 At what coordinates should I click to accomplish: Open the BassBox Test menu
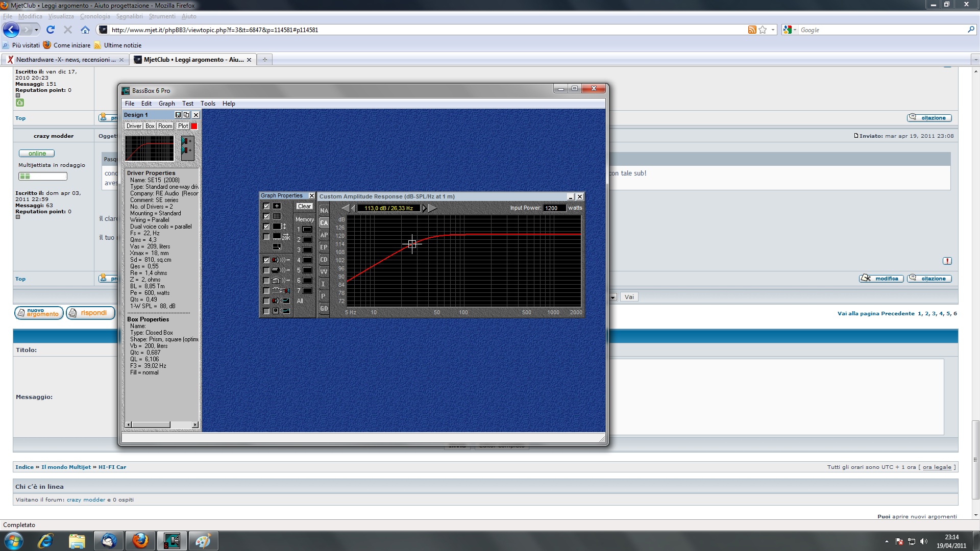[x=188, y=104]
